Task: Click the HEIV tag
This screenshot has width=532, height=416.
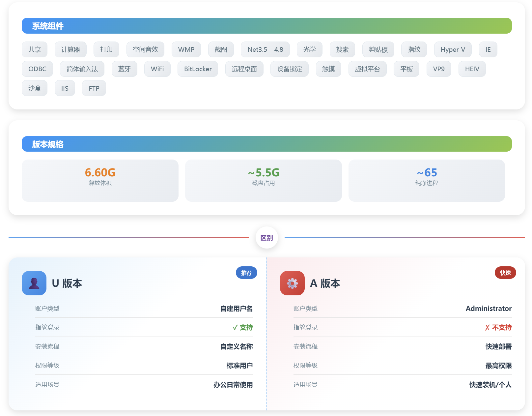Action: point(472,69)
